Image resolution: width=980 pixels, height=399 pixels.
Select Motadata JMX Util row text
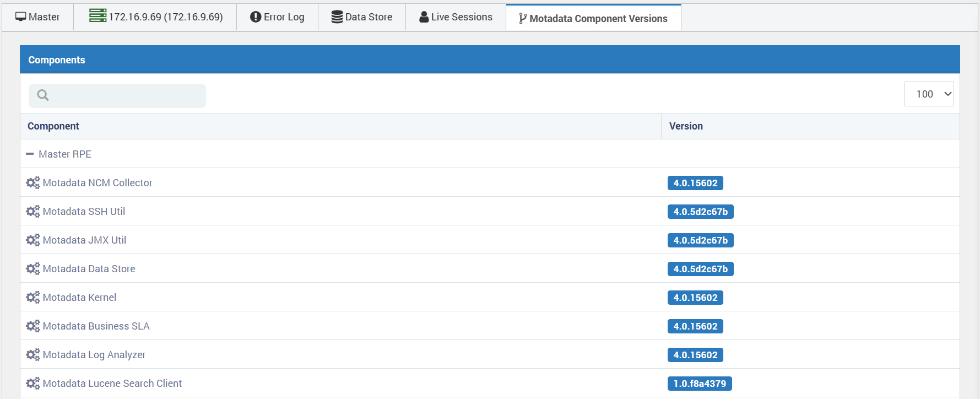(x=84, y=240)
